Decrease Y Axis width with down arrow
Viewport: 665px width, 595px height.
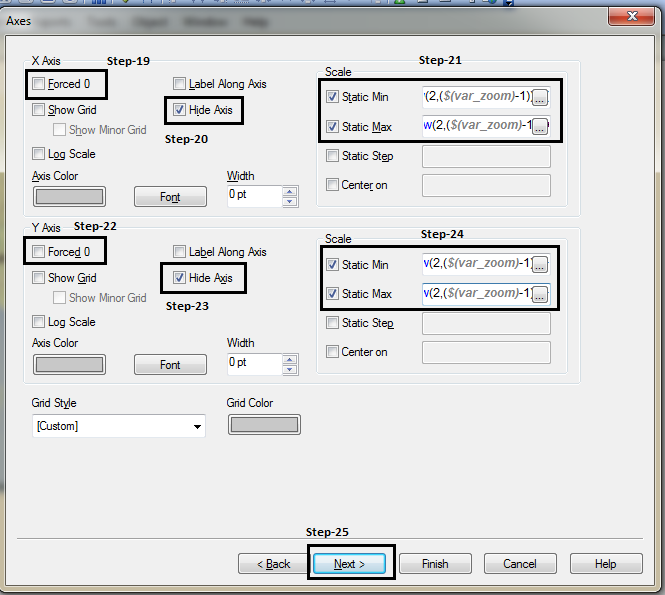click(x=290, y=368)
